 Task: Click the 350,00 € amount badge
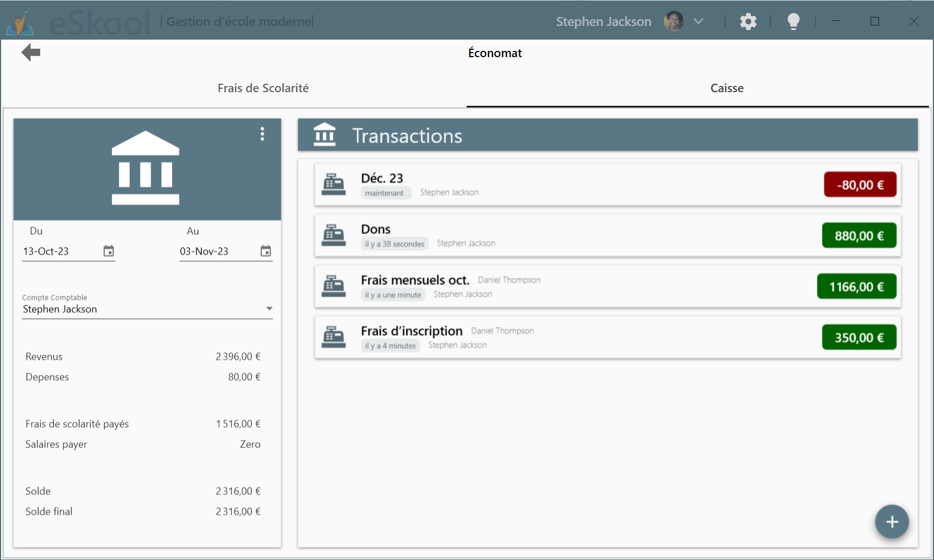tap(858, 338)
